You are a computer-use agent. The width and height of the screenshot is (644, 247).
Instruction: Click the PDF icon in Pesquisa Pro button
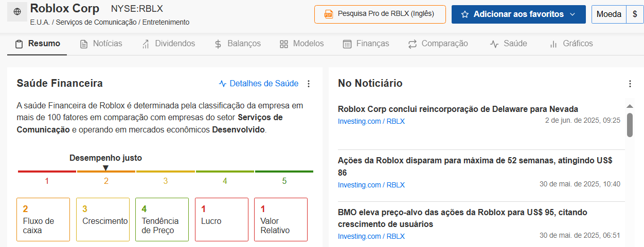tap(328, 14)
